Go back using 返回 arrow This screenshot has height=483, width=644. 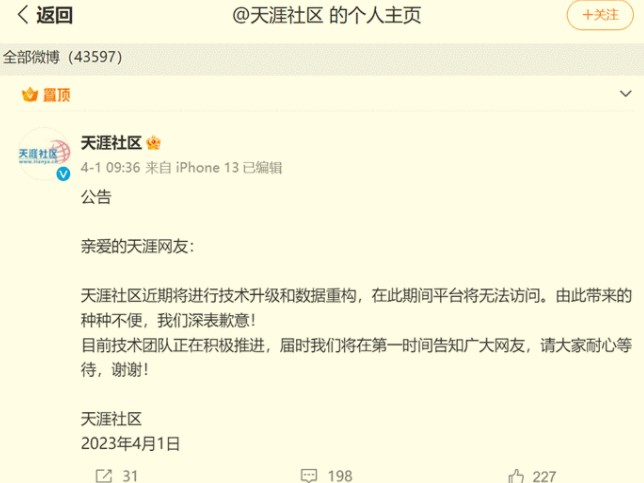pos(44,15)
